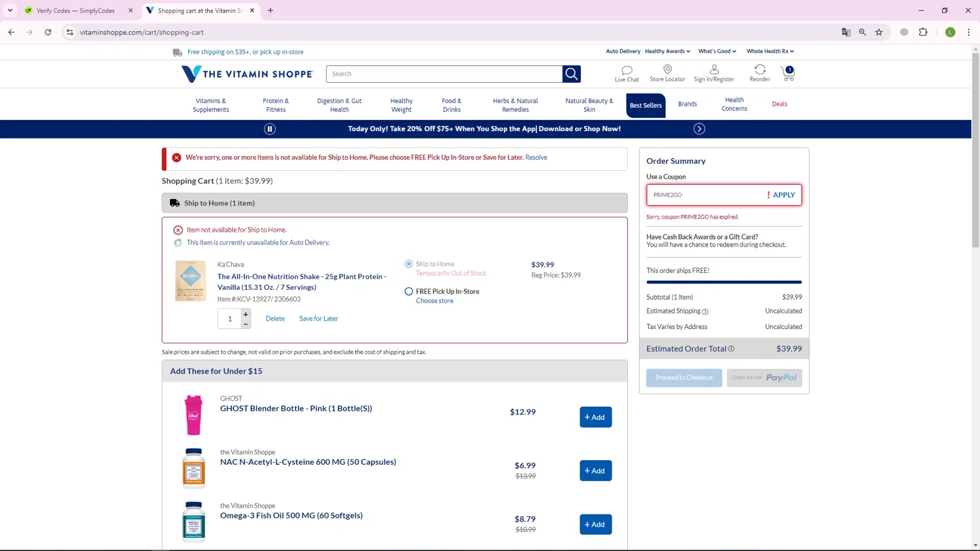The height and width of the screenshot is (551, 980).
Task: Add GHOST Blender Bottle to cart
Action: tap(595, 417)
